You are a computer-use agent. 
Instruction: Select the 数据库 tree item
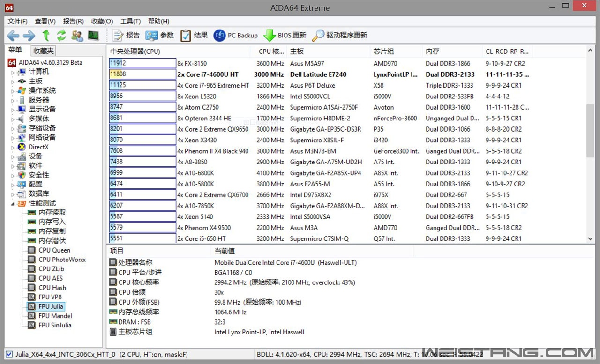(38, 193)
